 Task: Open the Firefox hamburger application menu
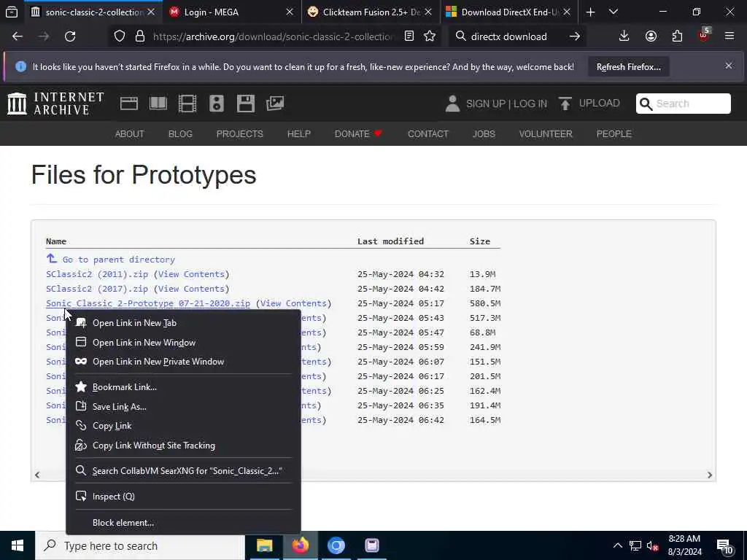coord(729,36)
